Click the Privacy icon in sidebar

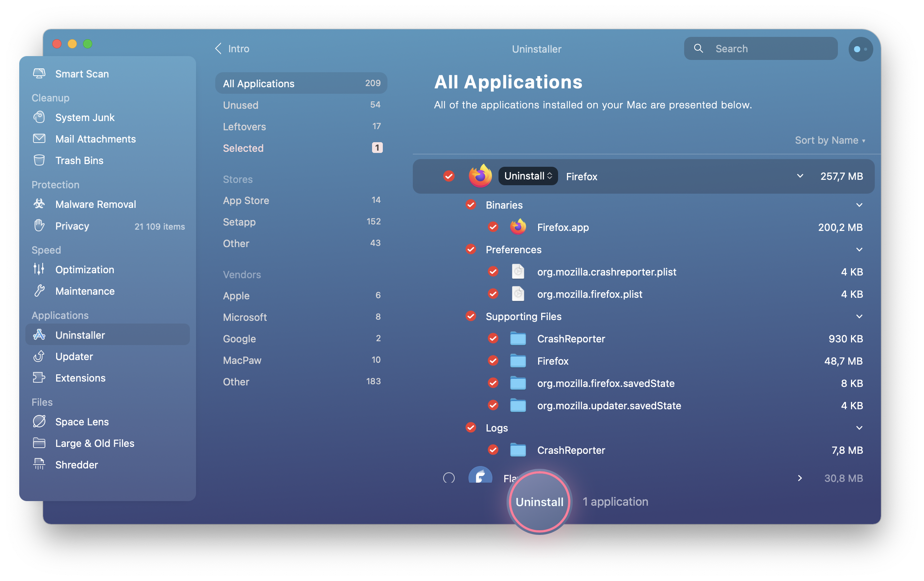(40, 226)
